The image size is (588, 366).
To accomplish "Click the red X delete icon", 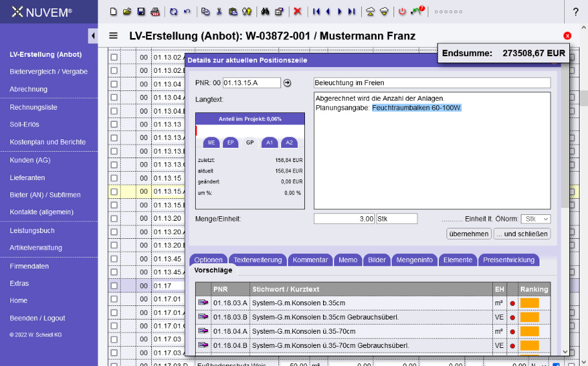I will point(297,12).
